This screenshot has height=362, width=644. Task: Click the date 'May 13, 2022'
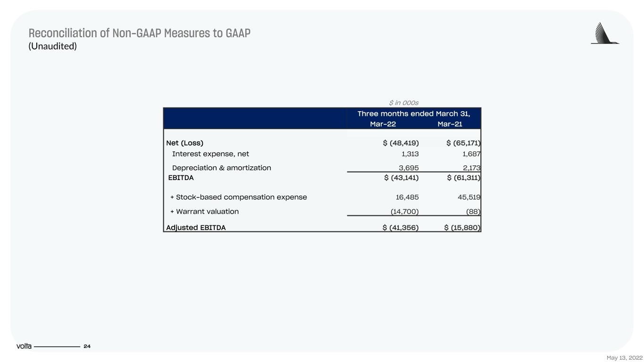coord(625,358)
